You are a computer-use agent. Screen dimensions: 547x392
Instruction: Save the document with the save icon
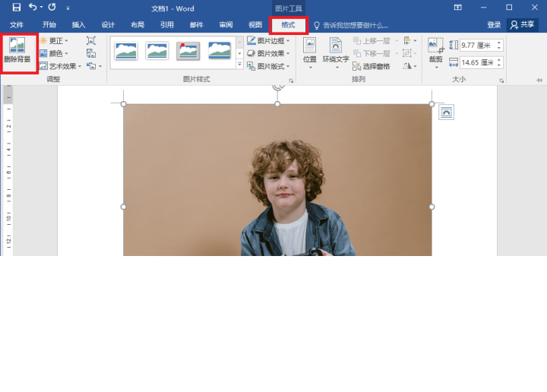[16, 8]
